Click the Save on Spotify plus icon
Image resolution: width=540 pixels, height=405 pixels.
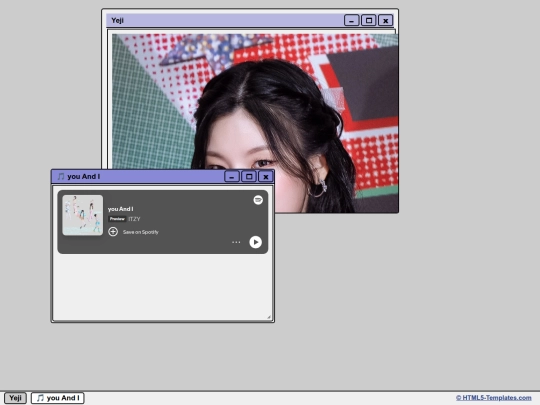coord(113,232)
